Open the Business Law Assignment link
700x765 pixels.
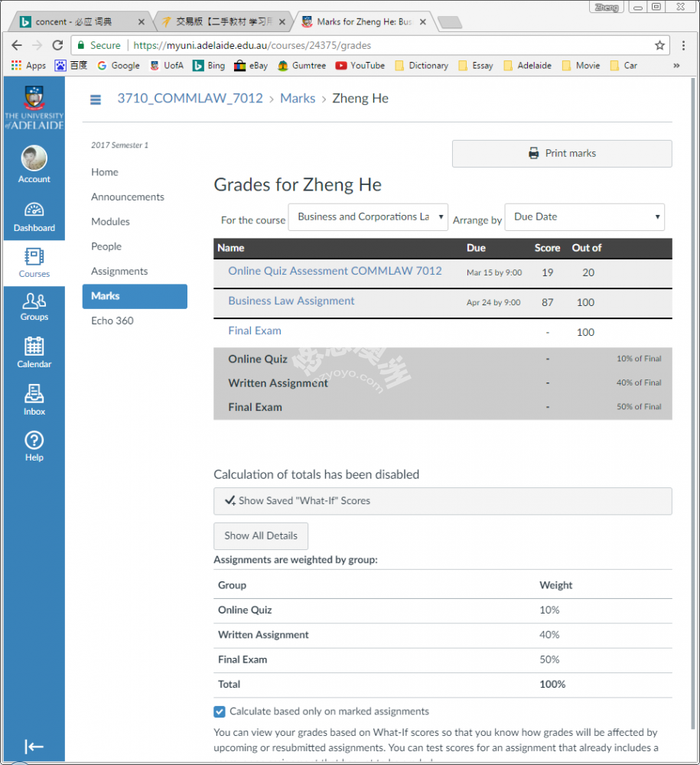coord(291,301)
